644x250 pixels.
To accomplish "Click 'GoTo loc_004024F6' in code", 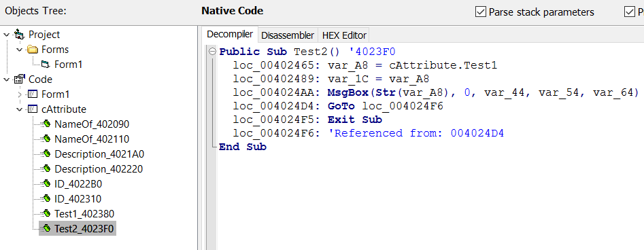I will (386, 106).
